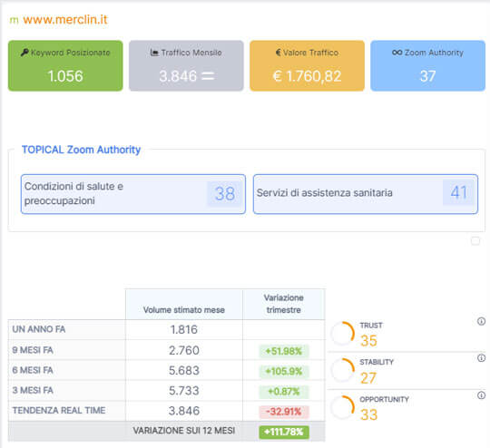Open Condizioni di salute e preoccupazioni topic
Screen dimensions: 490x448
click(133, 194)
